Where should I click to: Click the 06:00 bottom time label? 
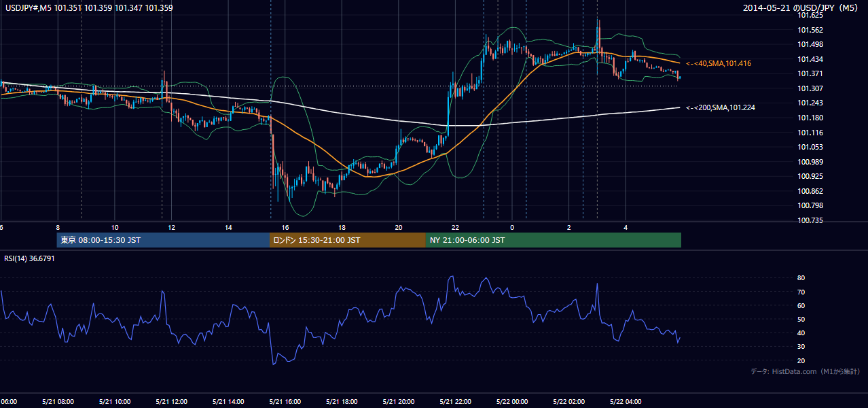pyautogui.click(x=8, y=402)
